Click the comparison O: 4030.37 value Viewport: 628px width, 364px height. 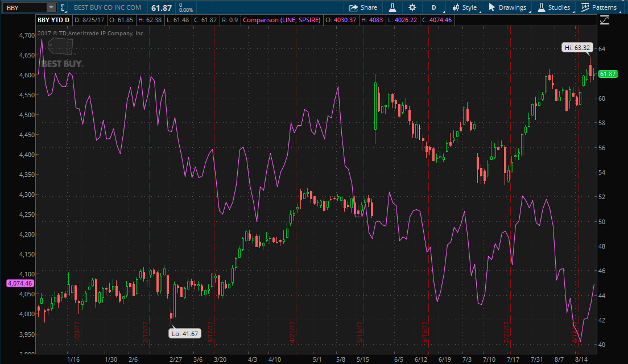click(341, 20)
